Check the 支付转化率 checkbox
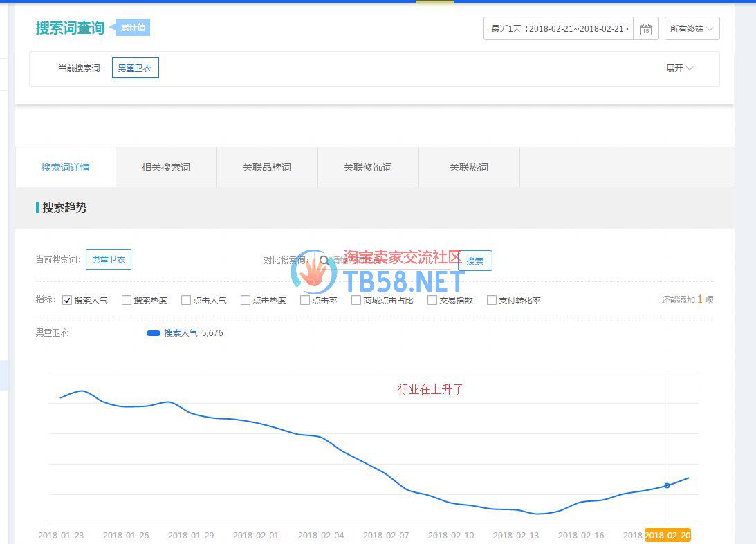The height and width of the screenshot is (544, 756). [492, 300]
